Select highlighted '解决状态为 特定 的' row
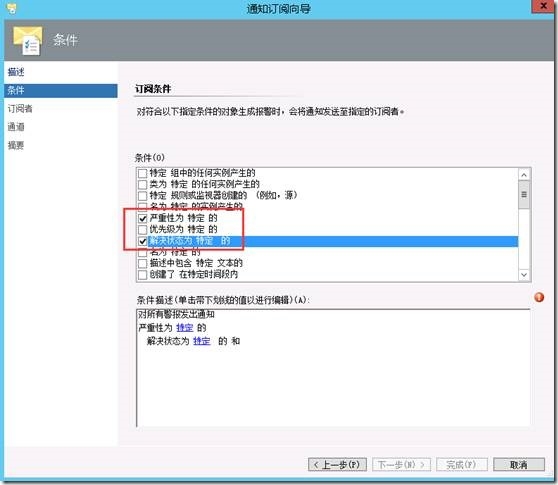The height and width of the screenshot is (485, 558). [332, 241]
